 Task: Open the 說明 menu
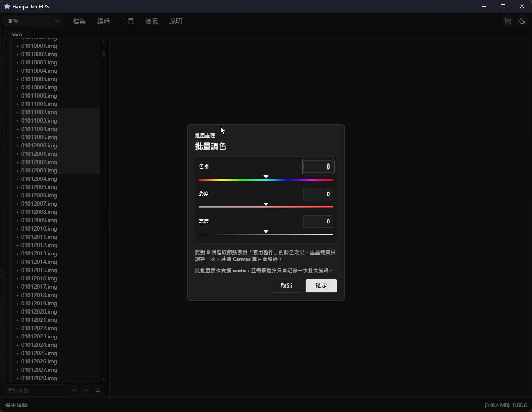(176, 21)
